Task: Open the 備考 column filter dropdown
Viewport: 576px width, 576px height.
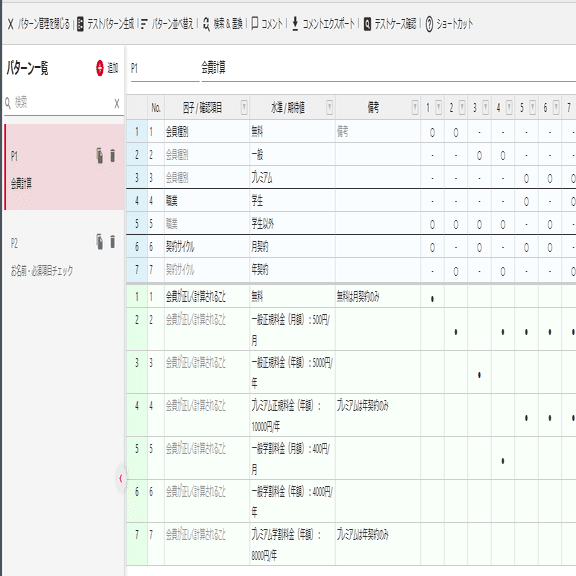Action: pyautogui.click(x=415, y=108)
